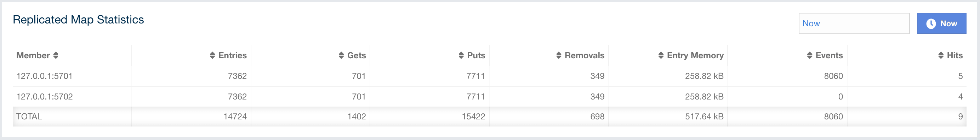Select member 127.0.0.1:5701 row
This screenshot has height=140, width=980.
click(x=489, y=76)
